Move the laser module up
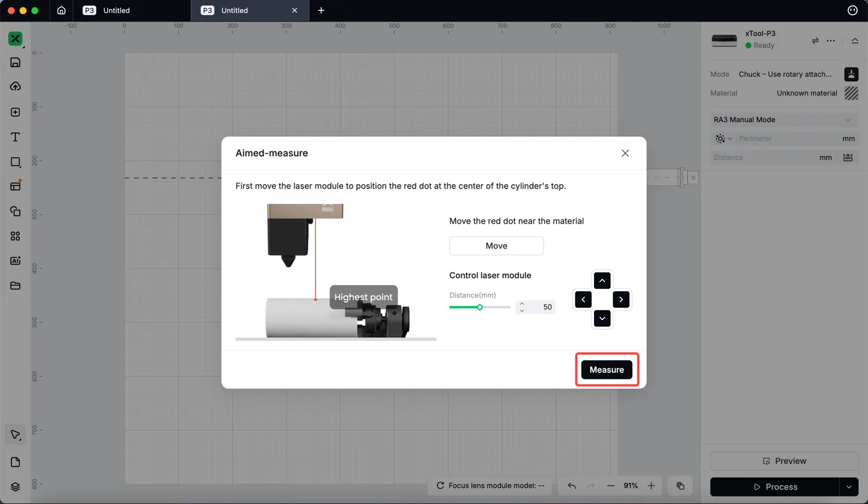 point(602,280)
